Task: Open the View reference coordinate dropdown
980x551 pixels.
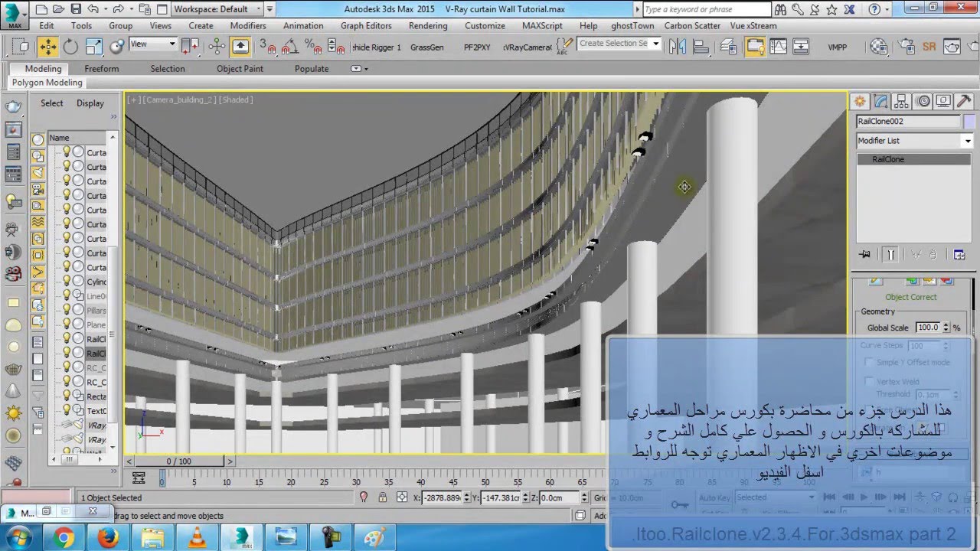Action: (153, 44)
